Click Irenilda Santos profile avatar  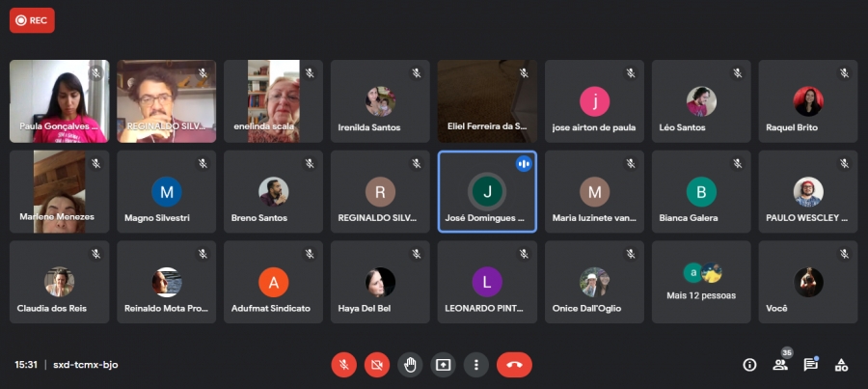[380, 101]
